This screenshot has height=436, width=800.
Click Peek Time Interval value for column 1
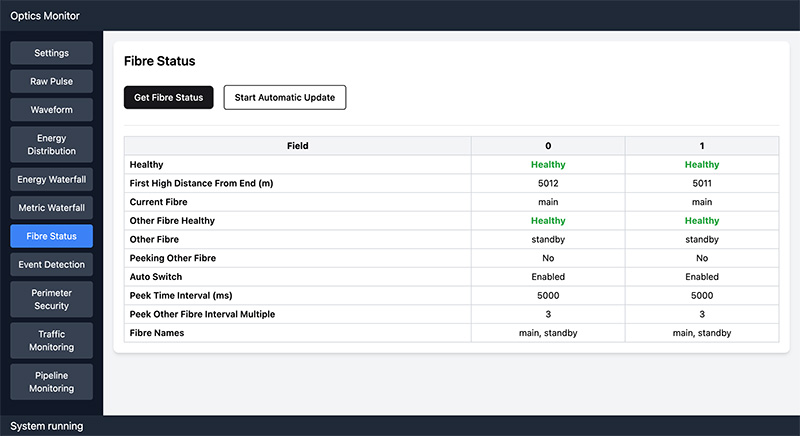click(701, 296)
